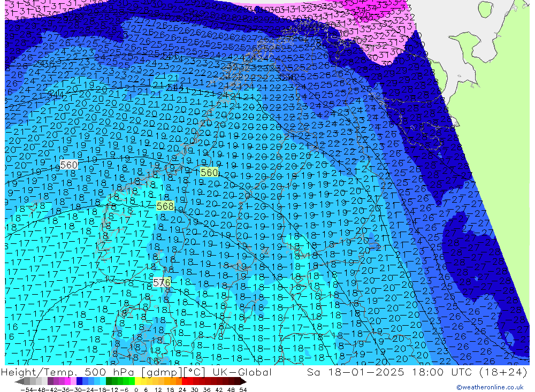Click the Sa 18-01-2025 18:00 UTC timestamp

[391, 372]
